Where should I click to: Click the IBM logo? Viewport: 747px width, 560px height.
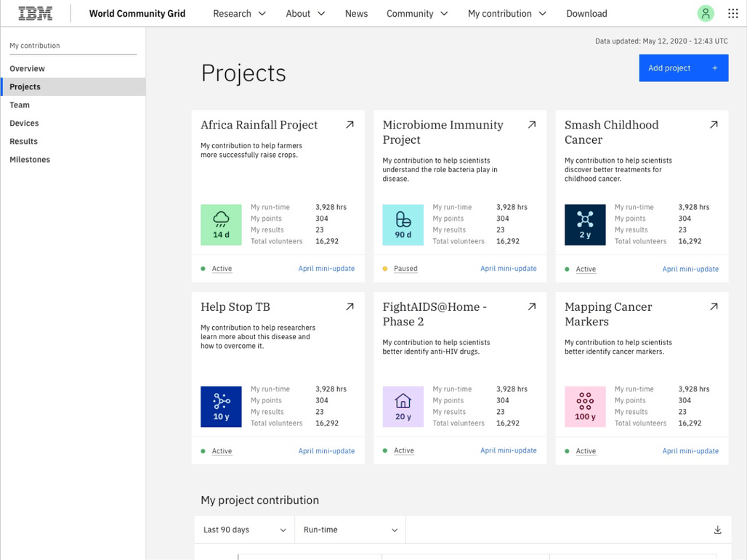(36, 13)
